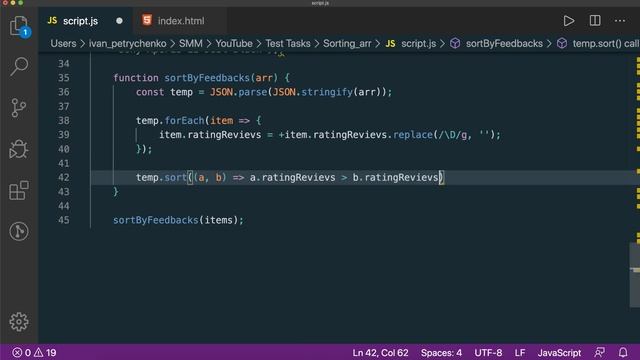
Task: Click the Ln 42, Col 62 status entry
Action: tap(380, 353)
